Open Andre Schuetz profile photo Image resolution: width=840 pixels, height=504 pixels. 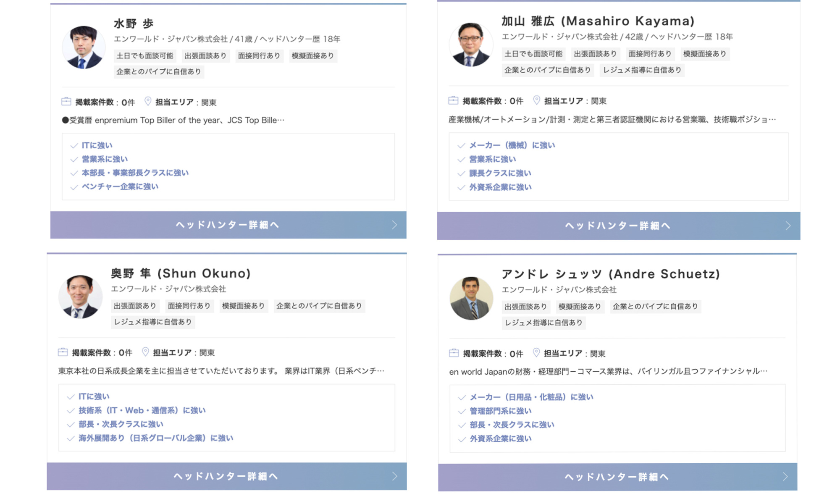pos(471,298)
